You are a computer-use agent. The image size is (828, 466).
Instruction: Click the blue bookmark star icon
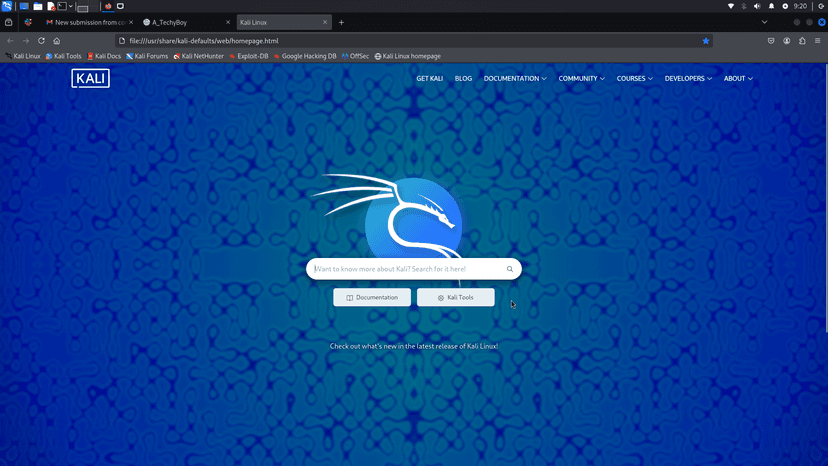[x=706, y=41]
